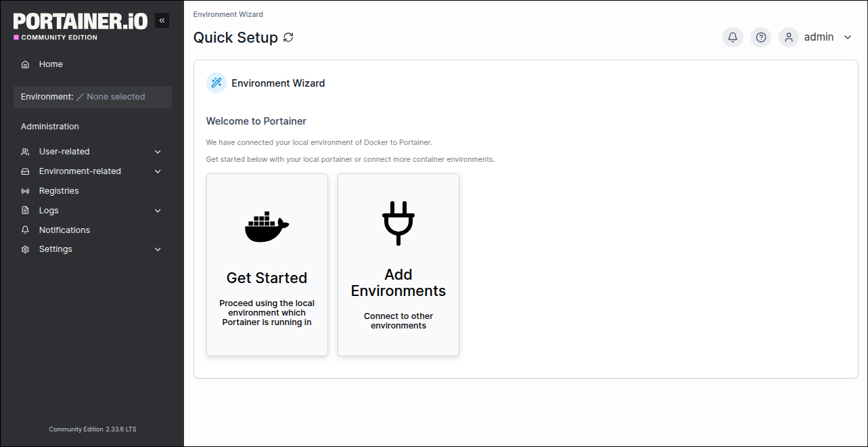Click the help question mark icon
868x447 pixels.
pos(761,37)
